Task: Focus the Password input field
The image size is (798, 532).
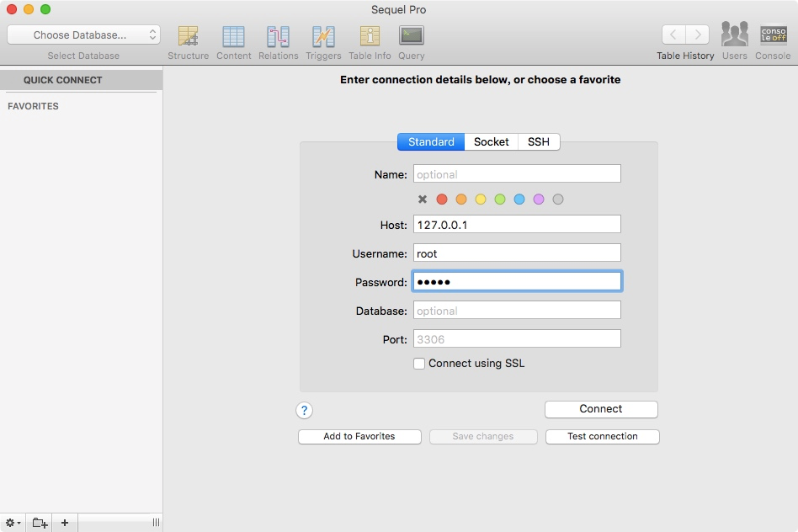Action: point(517,281)
